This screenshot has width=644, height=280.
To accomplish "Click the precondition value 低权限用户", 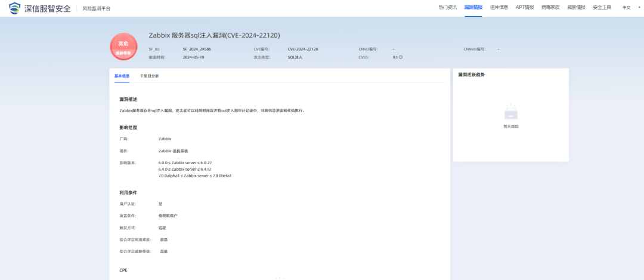I will [x=168, y=216].
